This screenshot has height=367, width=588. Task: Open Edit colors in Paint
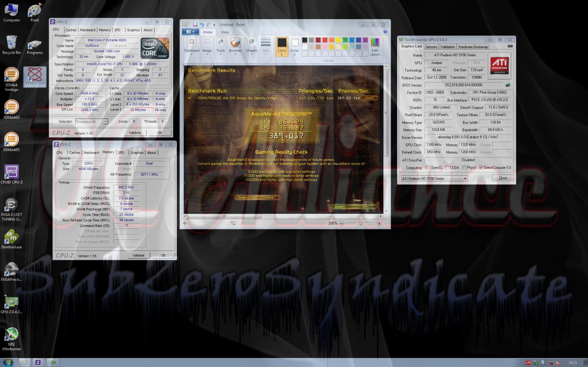coord(375,46)
